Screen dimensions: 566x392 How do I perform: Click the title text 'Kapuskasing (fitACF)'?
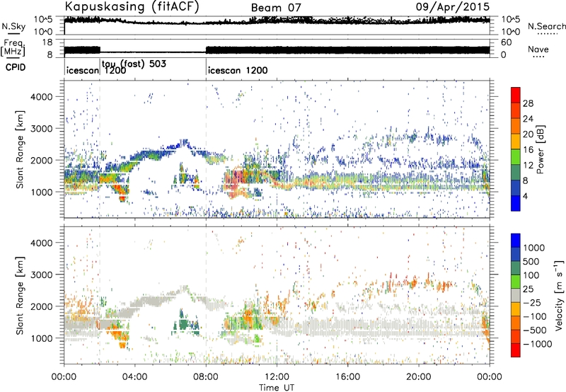coord(132,7)
